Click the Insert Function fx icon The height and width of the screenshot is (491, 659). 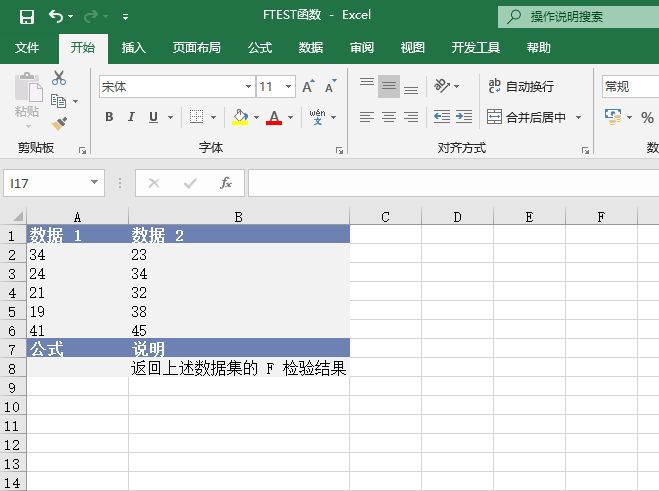(x=226, y=183)
